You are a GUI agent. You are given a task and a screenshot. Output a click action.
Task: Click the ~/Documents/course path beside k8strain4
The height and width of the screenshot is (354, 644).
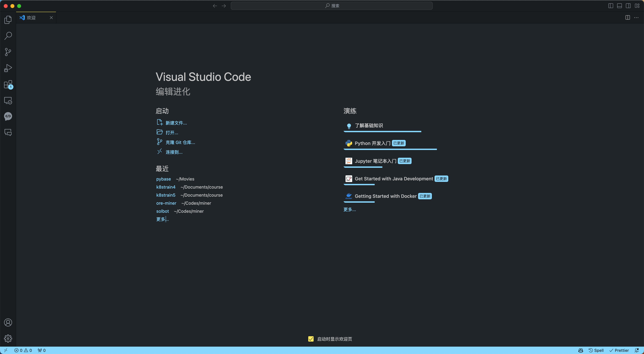[x=201, y=187]
